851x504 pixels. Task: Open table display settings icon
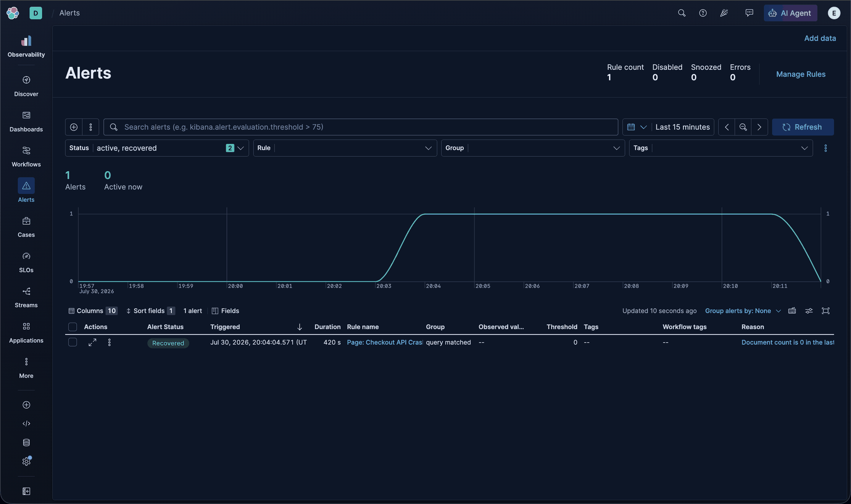(x=809, y=311)
